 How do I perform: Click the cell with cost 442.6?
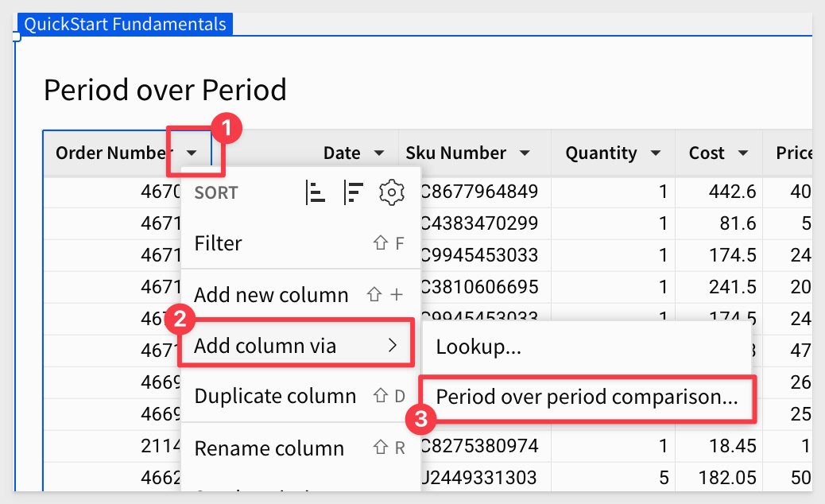click(718, 192)
